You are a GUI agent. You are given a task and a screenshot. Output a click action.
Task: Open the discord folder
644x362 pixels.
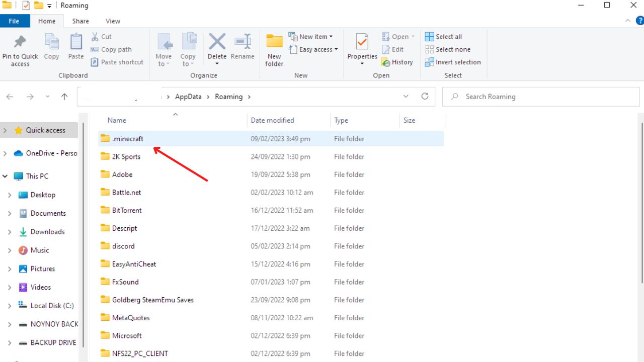123,246
